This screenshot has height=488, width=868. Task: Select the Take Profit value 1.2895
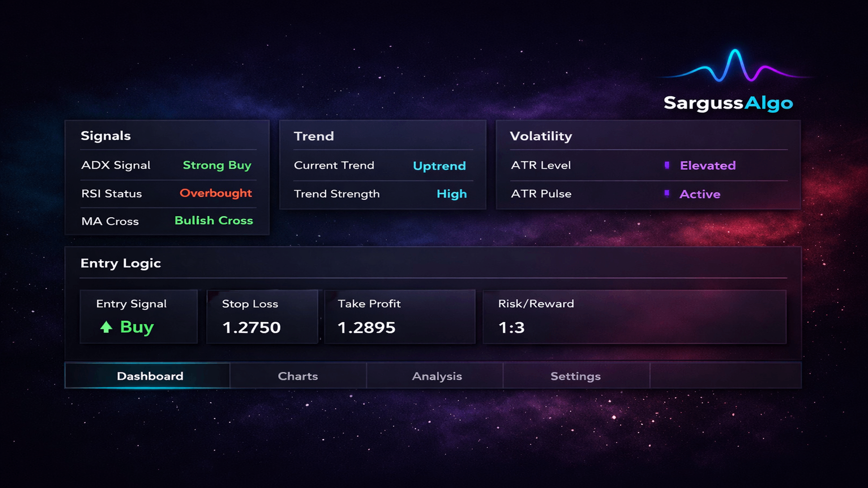point(366,328)
